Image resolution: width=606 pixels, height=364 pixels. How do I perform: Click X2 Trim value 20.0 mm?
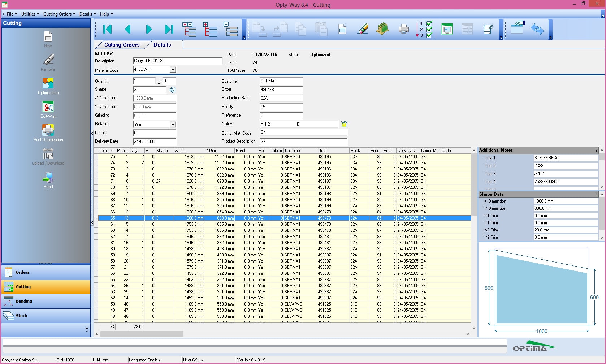pyautogui.click(x=566, y=230)
